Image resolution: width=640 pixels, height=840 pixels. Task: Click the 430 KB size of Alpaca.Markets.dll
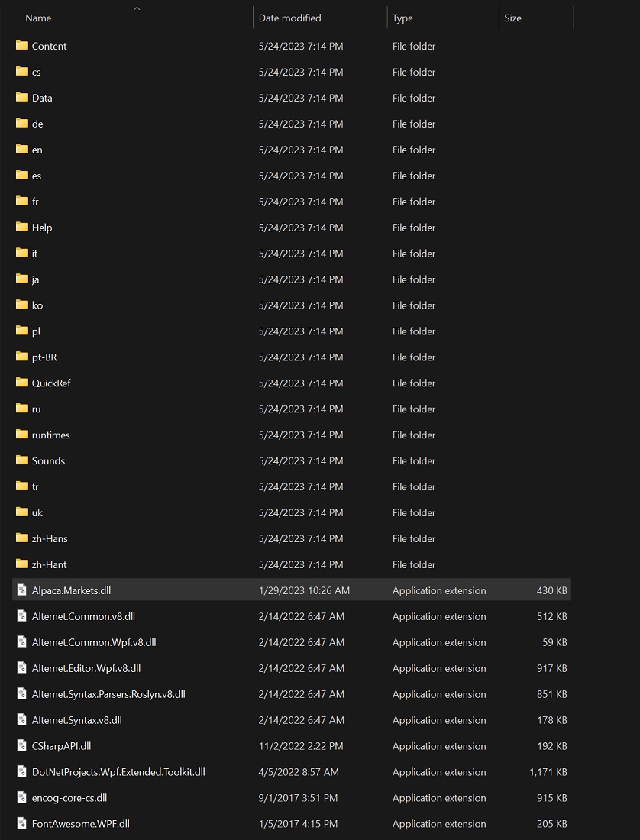(x=551, y=590)
